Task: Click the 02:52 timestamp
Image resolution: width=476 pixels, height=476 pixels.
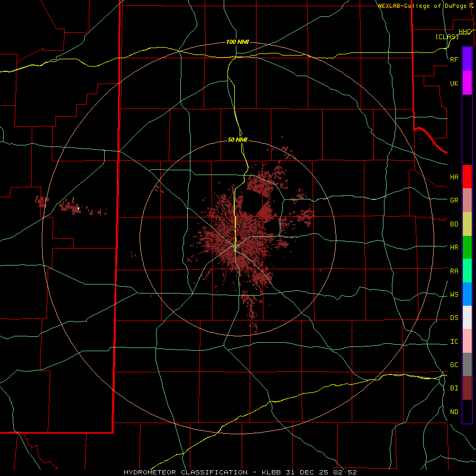Action: (345, 472)
